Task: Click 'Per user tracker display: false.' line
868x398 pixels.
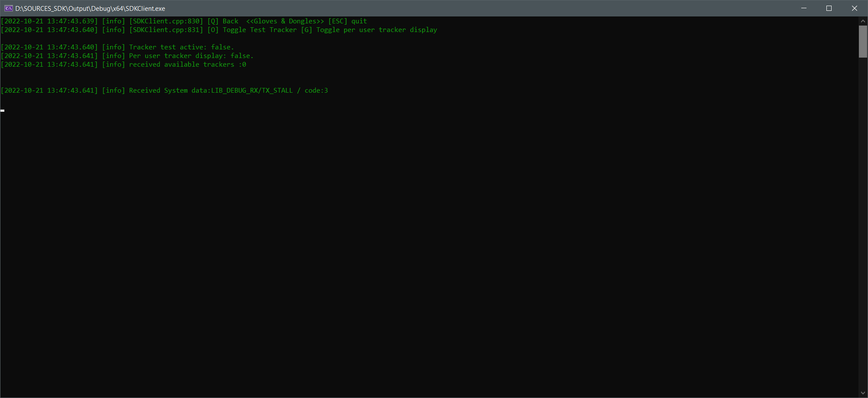Action: 191,56
